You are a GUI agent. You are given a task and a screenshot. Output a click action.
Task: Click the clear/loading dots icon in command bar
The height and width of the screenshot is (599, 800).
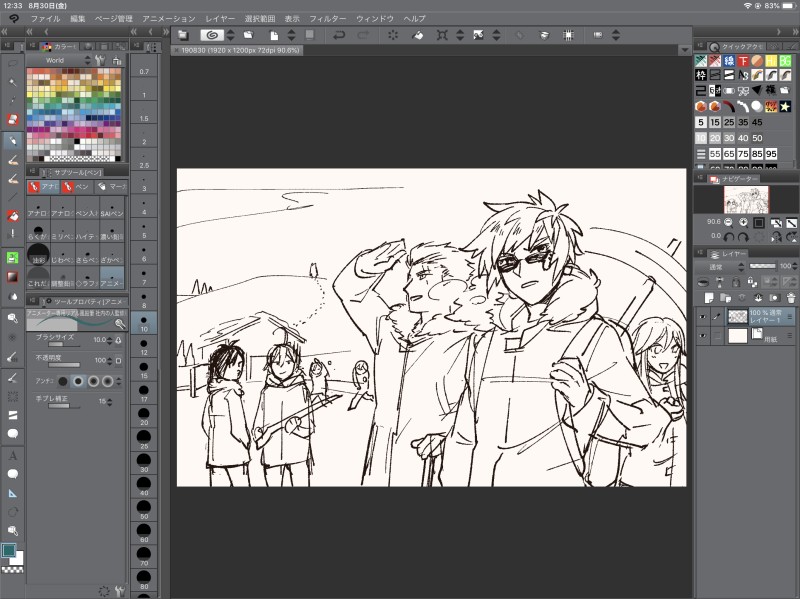point(393,35)
